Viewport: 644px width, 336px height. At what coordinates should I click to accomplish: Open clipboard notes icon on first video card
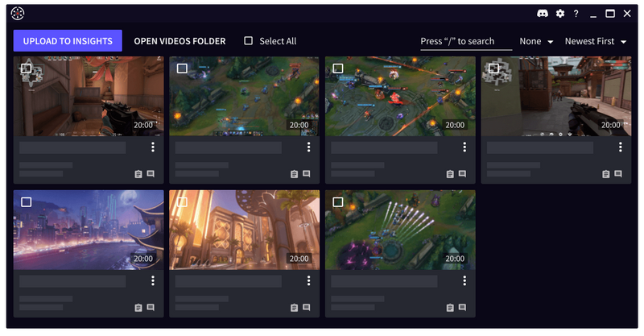tap(138, 174)
